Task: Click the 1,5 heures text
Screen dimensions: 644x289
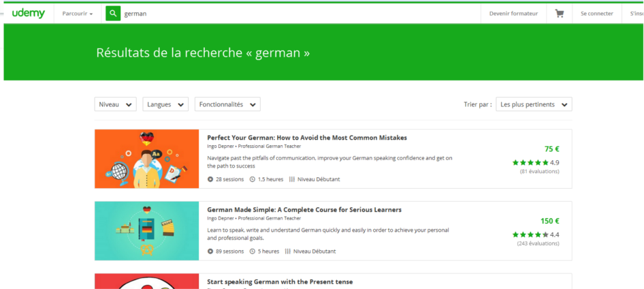Action: 271,179
